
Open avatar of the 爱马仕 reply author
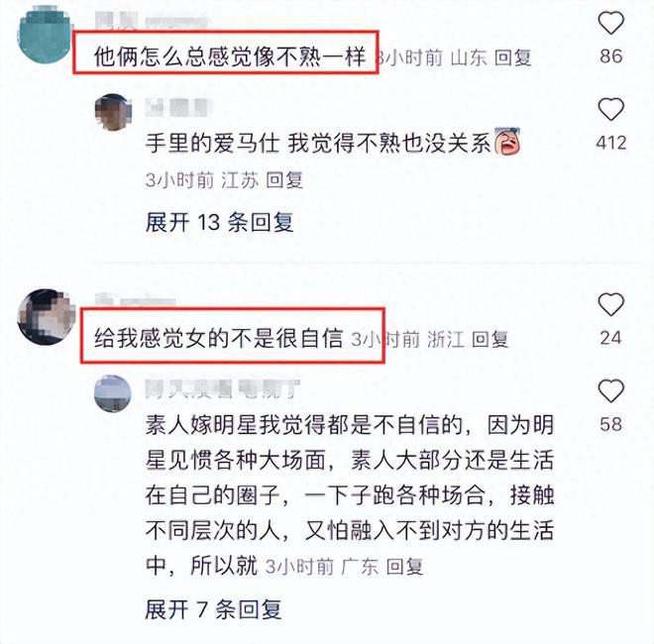click(113, 112)
